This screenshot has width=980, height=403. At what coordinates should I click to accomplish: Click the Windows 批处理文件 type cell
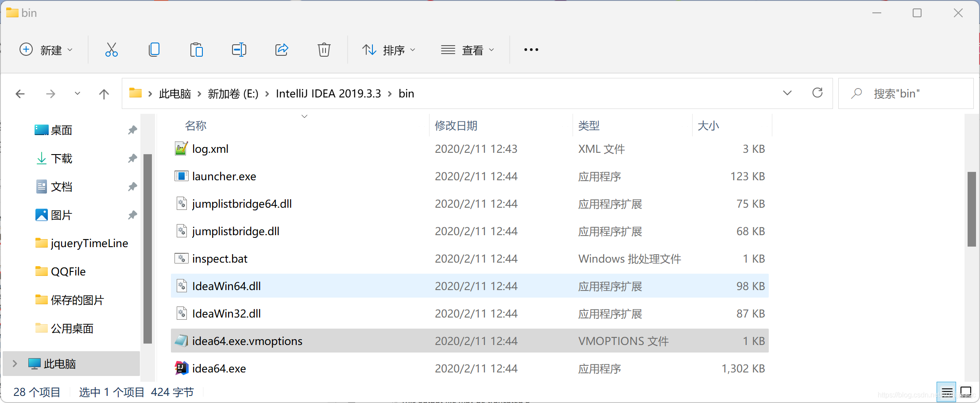click(x=629, y=258)
